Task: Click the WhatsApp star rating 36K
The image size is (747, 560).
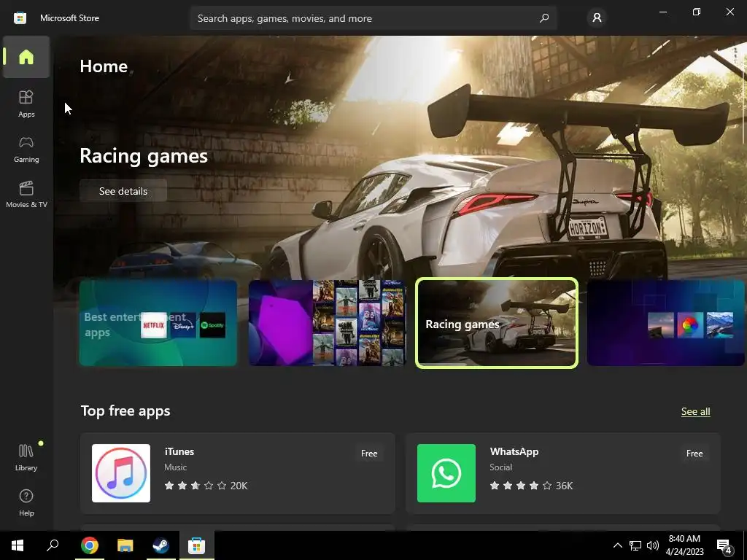Action: point(531,485)
